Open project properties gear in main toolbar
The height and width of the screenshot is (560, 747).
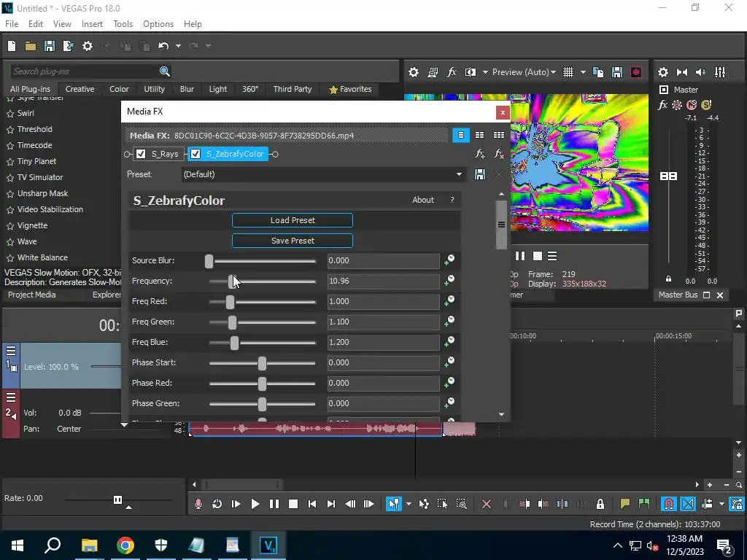click(x=88, y=46)
